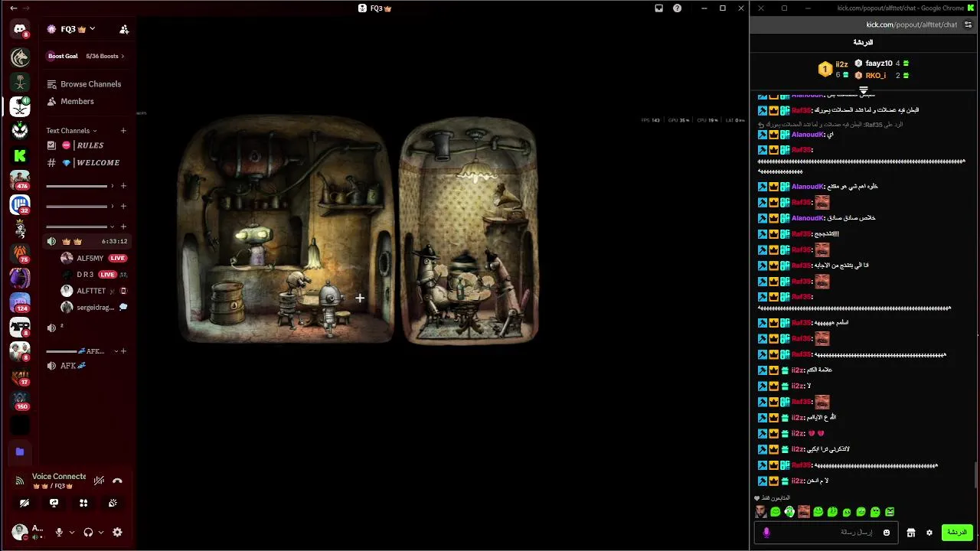Collapse the Kick leaderboard handle

click(x=864, y=90)
